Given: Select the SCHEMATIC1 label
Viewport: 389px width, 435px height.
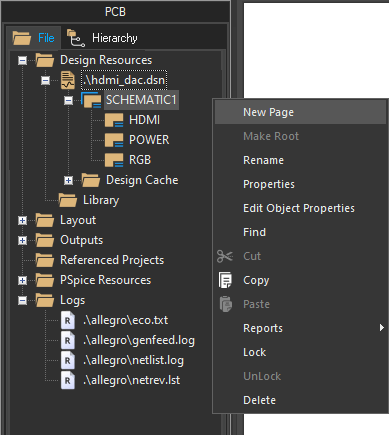Looking at the screenshot, I should click(141, 100).
